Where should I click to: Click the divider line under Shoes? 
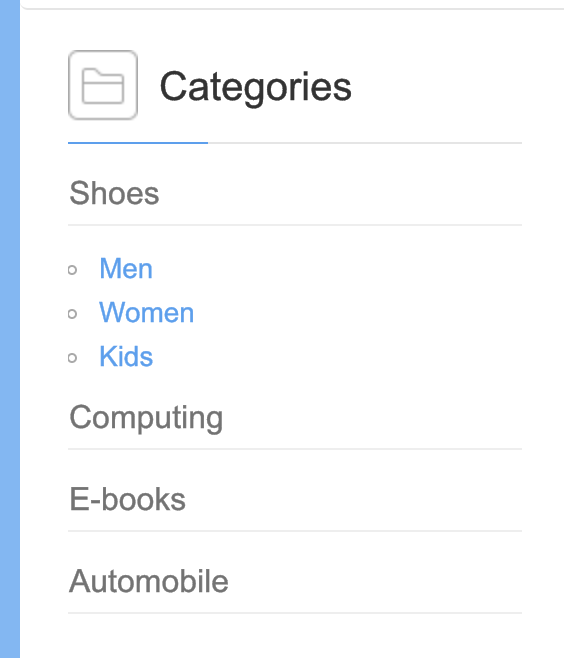(295, 225)
